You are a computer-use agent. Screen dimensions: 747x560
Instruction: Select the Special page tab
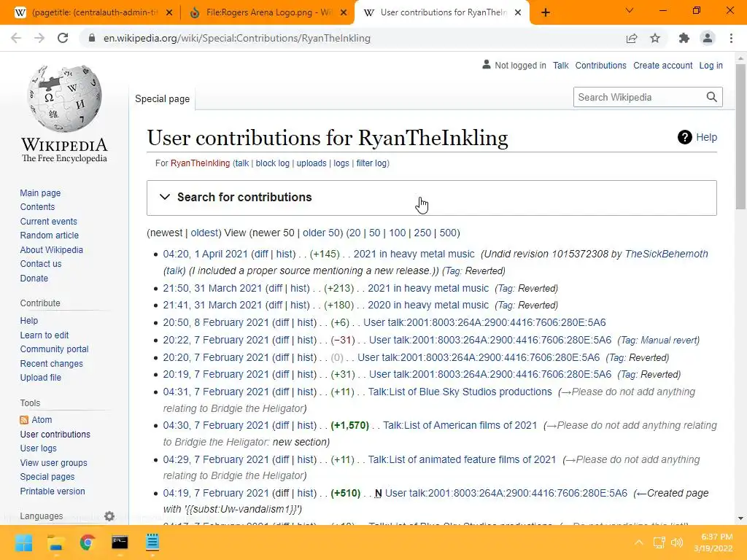[162, 98]
